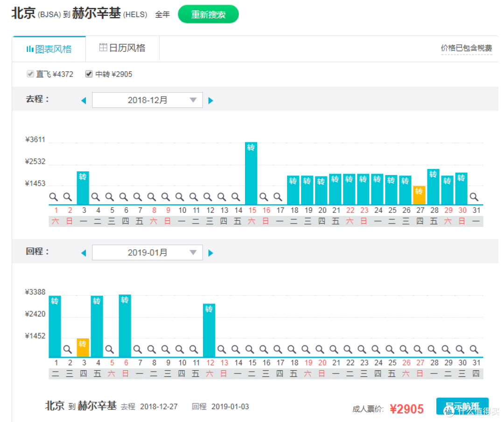Select the January 1 return transfer bar

click(55, 326)
